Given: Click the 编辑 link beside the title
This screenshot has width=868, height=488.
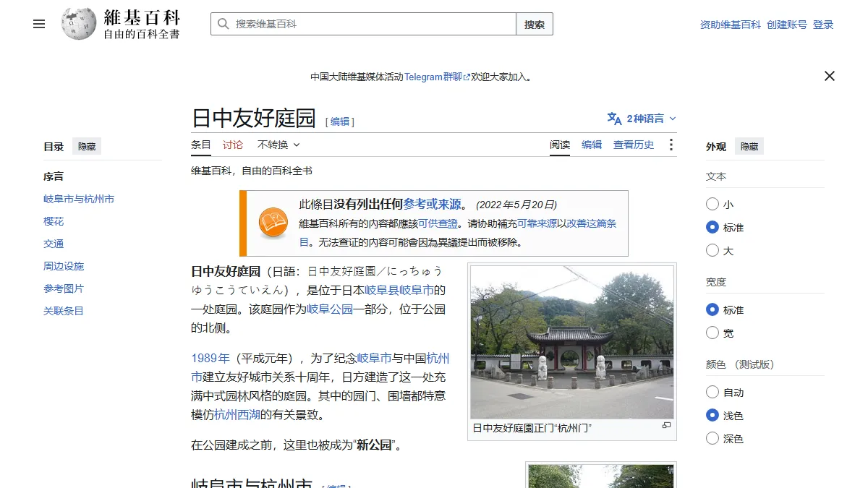Looking at the screenshot, I should click(x=340, y=121).
